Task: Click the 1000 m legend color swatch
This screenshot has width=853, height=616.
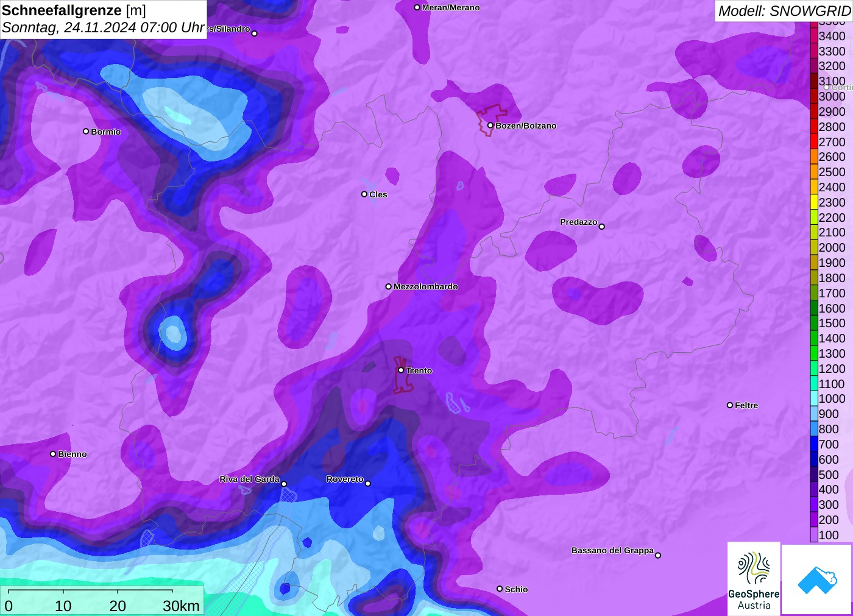Action: (x=814, y=398)
